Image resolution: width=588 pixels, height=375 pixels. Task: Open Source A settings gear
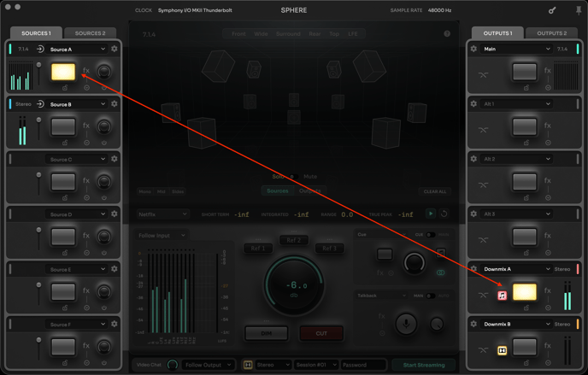115,49
